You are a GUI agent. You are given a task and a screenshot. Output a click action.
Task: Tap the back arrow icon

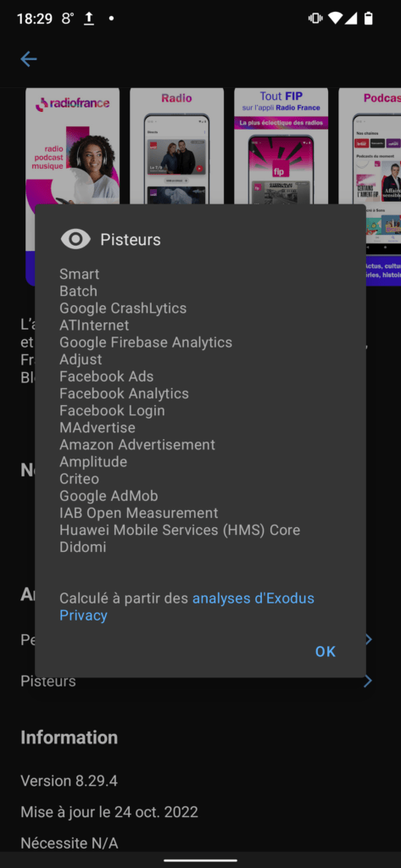(x=29, y=59)
